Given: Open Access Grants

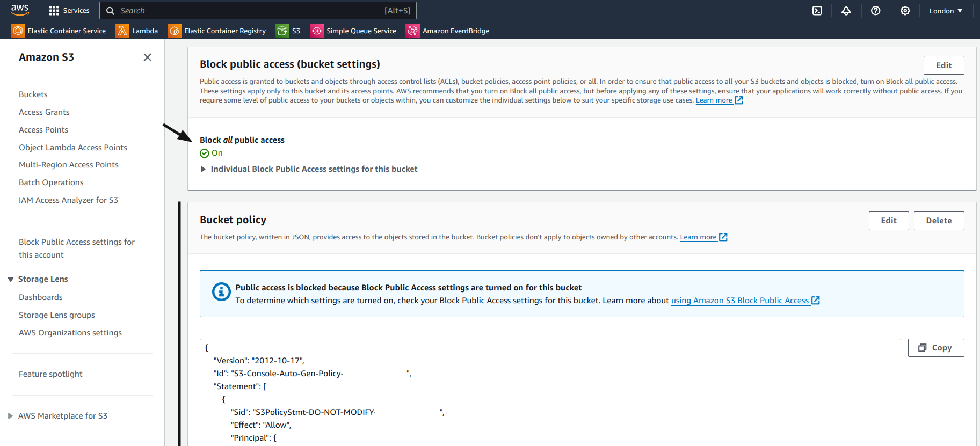Looking at the screenshot, I should point(44,112).
